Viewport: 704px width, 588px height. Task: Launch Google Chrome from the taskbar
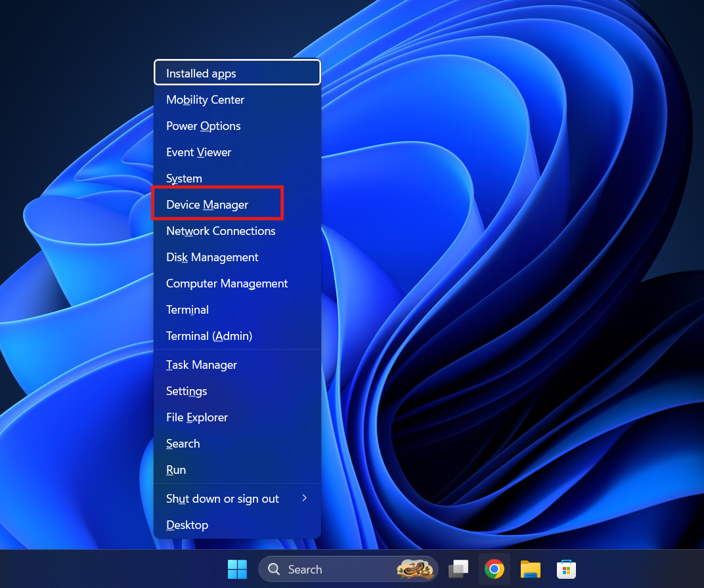[494, 569]
